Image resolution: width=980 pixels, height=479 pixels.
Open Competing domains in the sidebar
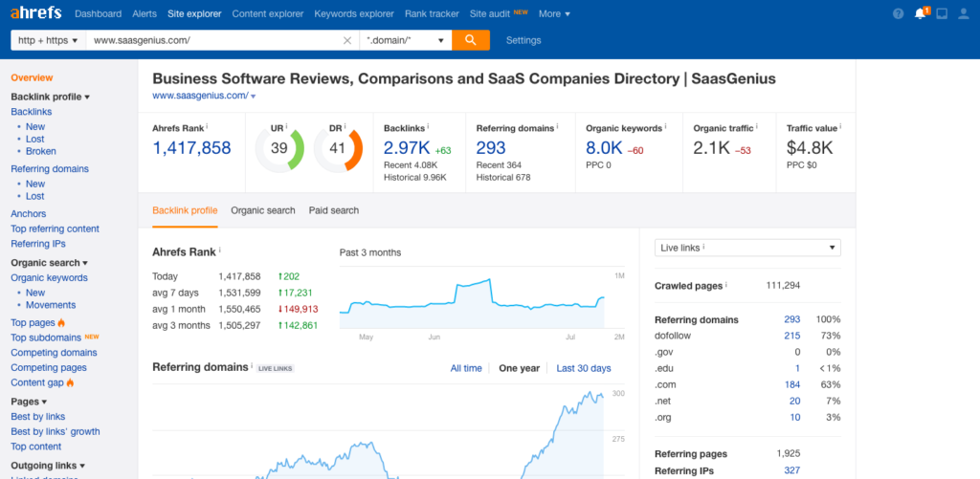click(x=54, y=353)
